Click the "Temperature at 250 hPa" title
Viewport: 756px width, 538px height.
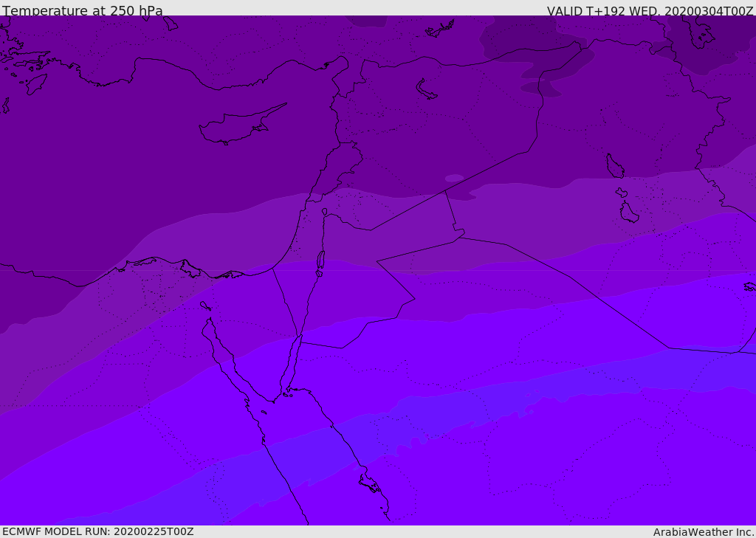click(83, 10)
